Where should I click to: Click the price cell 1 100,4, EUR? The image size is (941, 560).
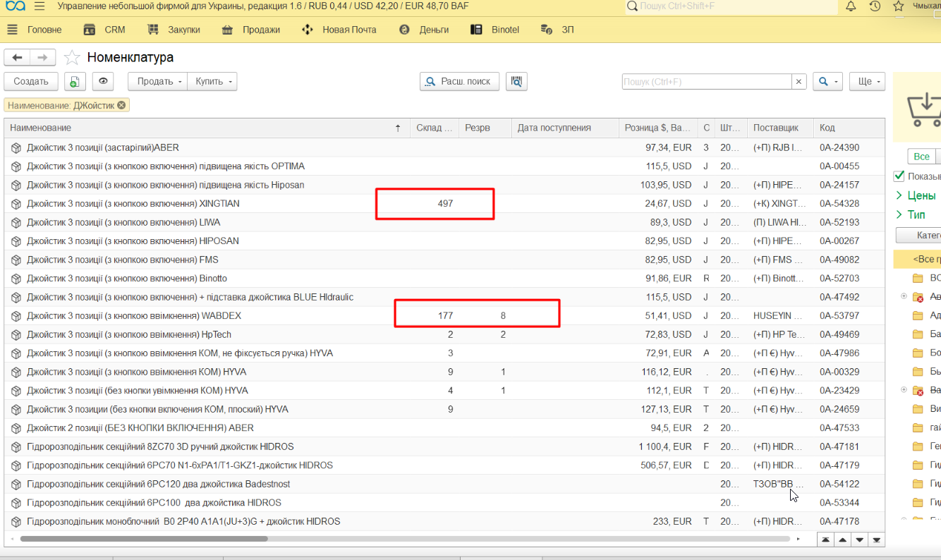658,446
